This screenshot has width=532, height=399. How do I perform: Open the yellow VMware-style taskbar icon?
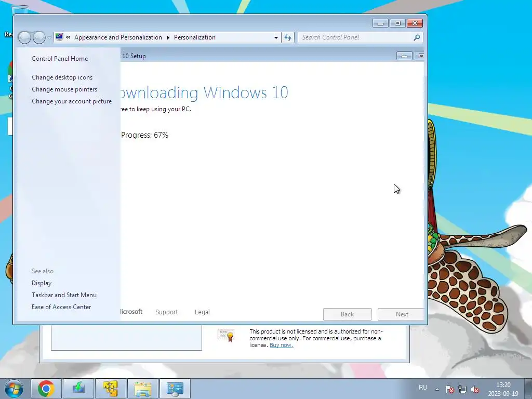tap(111, 389)
